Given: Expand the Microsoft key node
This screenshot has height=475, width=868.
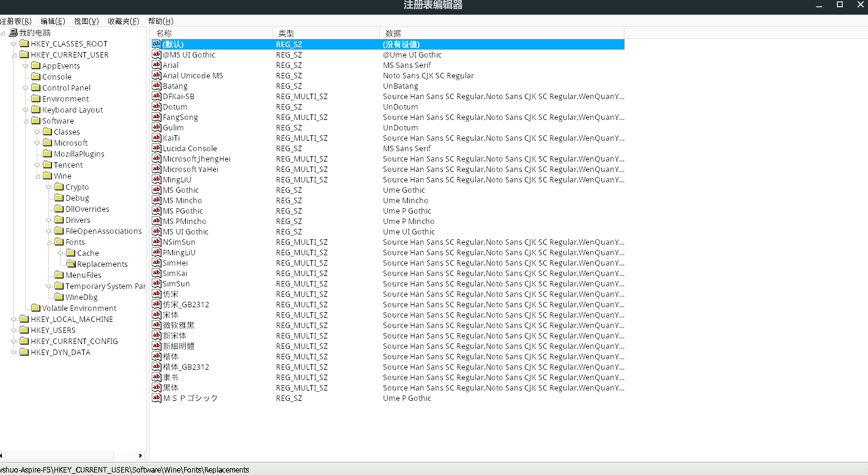Looking at the screenshot, I should (x=37, y=143).
